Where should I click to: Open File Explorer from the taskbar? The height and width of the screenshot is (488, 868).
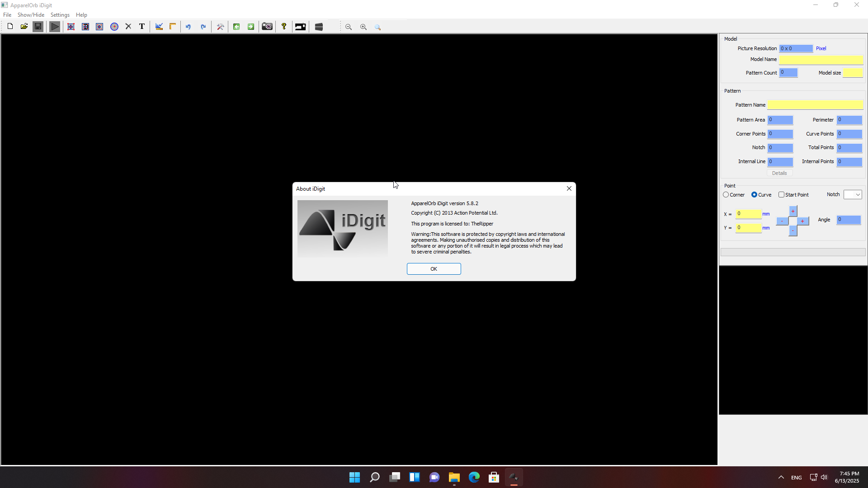pos(454,477)
